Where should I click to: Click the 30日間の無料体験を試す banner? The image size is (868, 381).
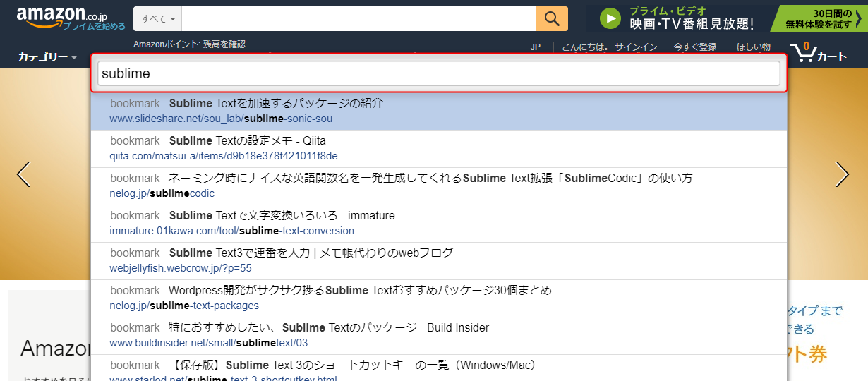coord(819,18)
